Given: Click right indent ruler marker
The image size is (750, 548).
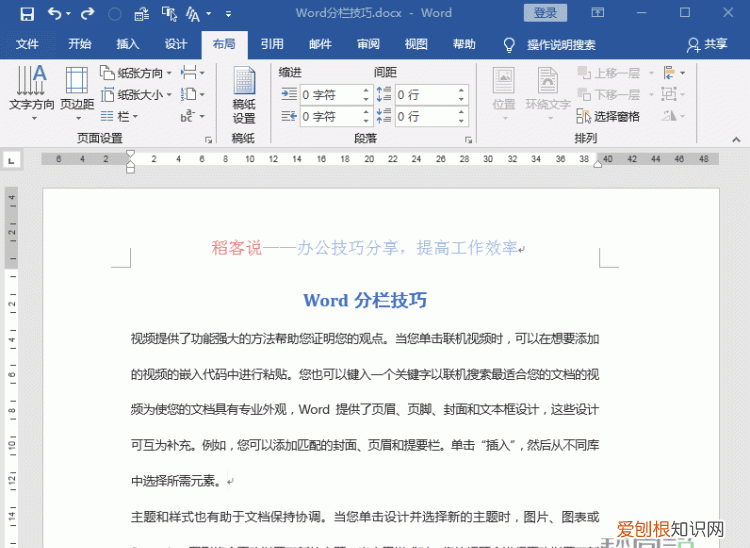Looking at the screenshot, I should point(597,164).
